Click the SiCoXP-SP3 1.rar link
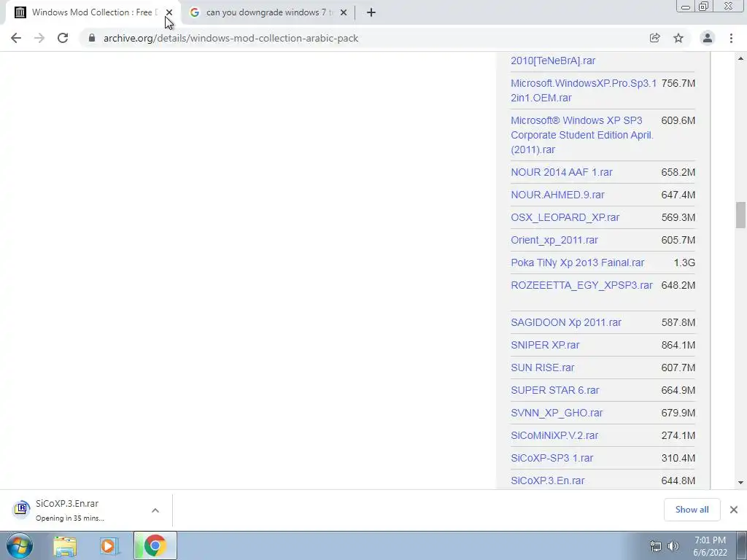 point(551,458)
